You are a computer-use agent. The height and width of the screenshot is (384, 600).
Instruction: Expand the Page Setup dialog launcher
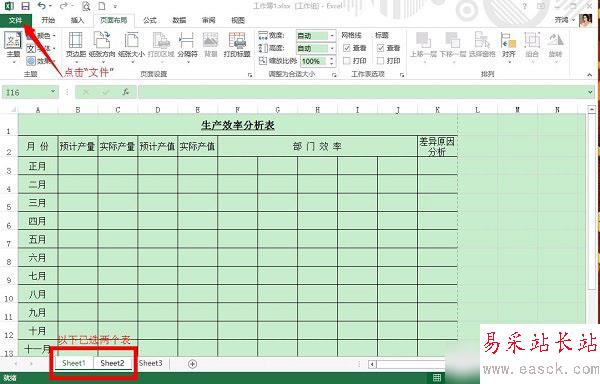(250, 75)
